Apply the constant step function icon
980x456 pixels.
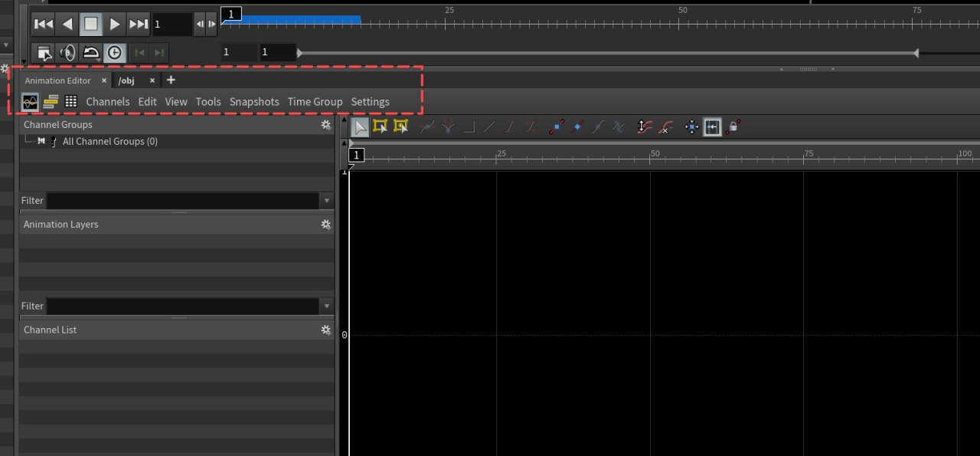(x=469, y=127)
